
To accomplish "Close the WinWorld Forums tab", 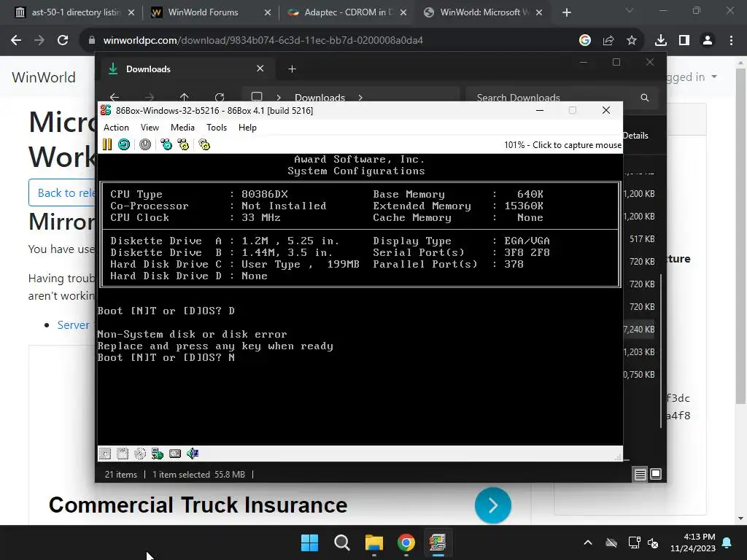I will (x=267, y=12).
